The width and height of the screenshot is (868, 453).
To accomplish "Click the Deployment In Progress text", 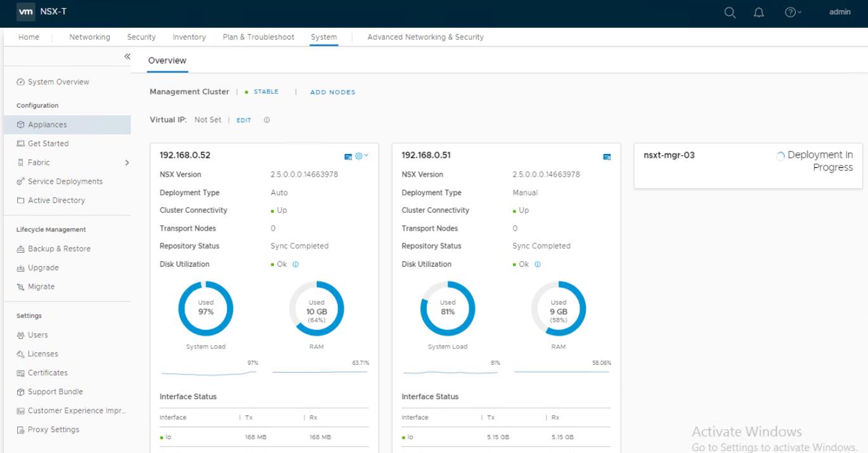I will tap(820, 162).
